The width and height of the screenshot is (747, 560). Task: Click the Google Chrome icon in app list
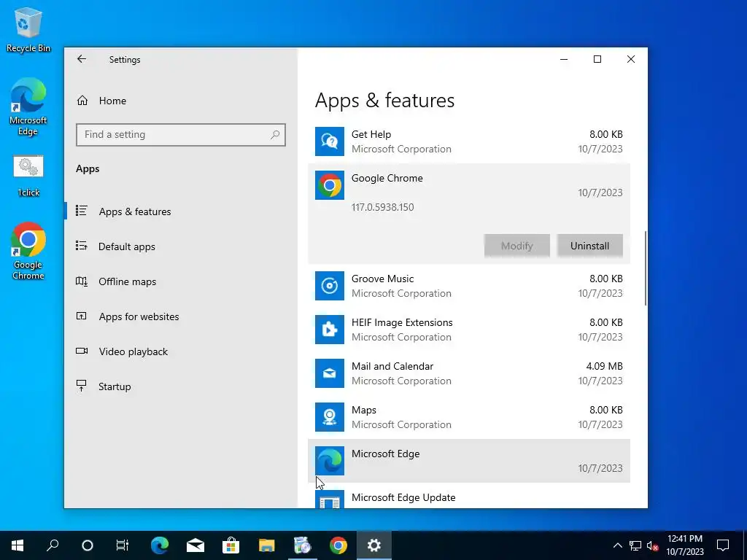click(330, 185)
